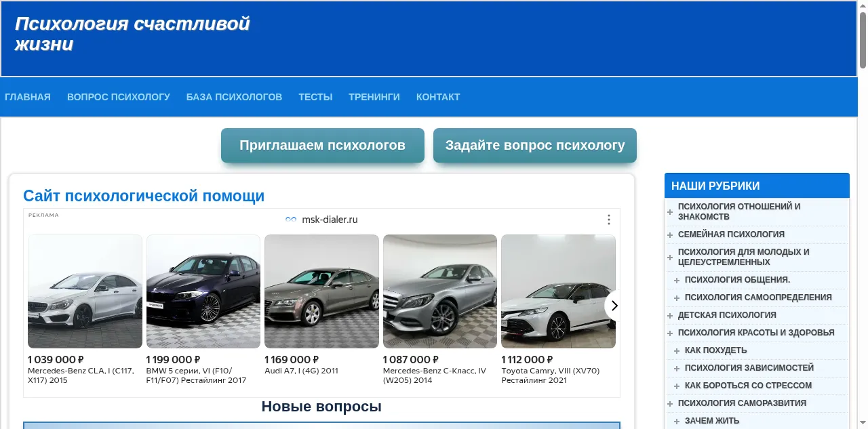868x429 pixels.
Task: Click the price 1 087 000 ₽
Action: (x=410, y=360)
